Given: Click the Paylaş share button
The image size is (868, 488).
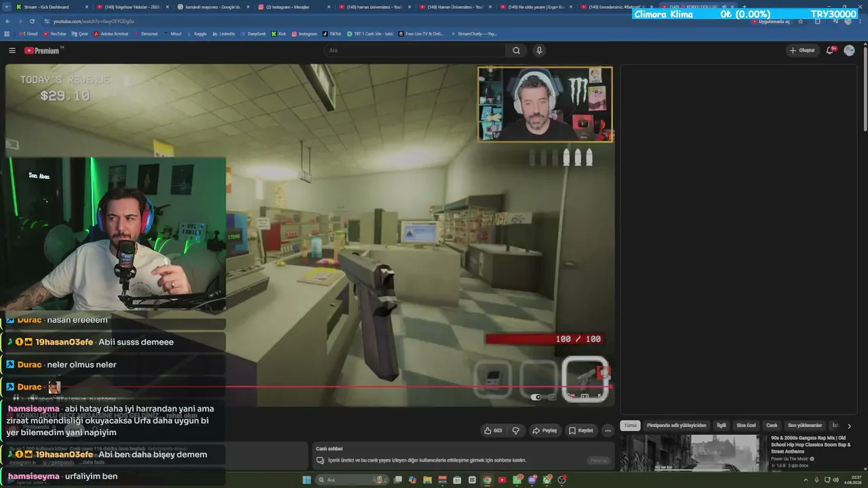Looking at the screenshot, I should pyautogui.click(x=545, y=430).
